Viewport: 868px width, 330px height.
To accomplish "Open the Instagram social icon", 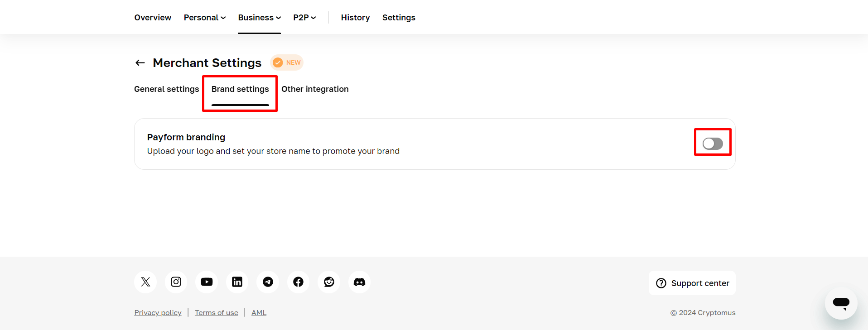I will pyautogui.click(x=176, y=282).
